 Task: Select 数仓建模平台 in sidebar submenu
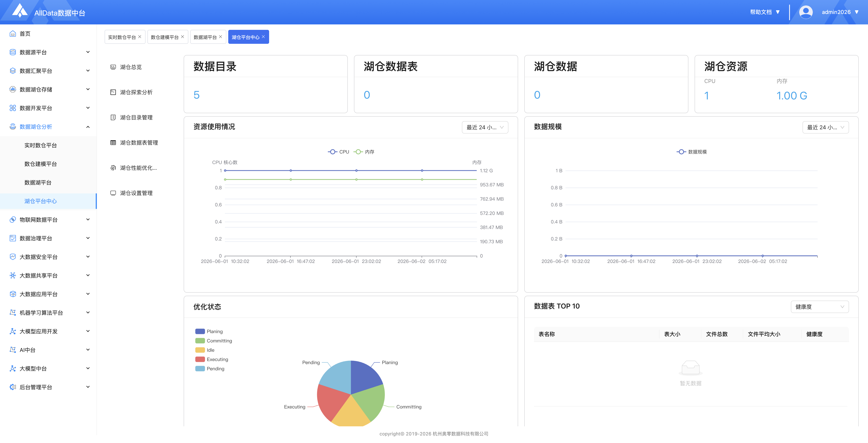click(48, 164)
